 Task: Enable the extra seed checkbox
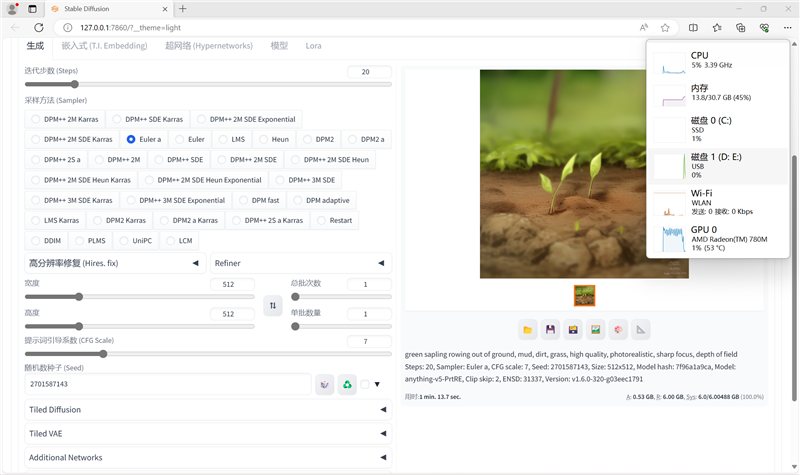366,384
